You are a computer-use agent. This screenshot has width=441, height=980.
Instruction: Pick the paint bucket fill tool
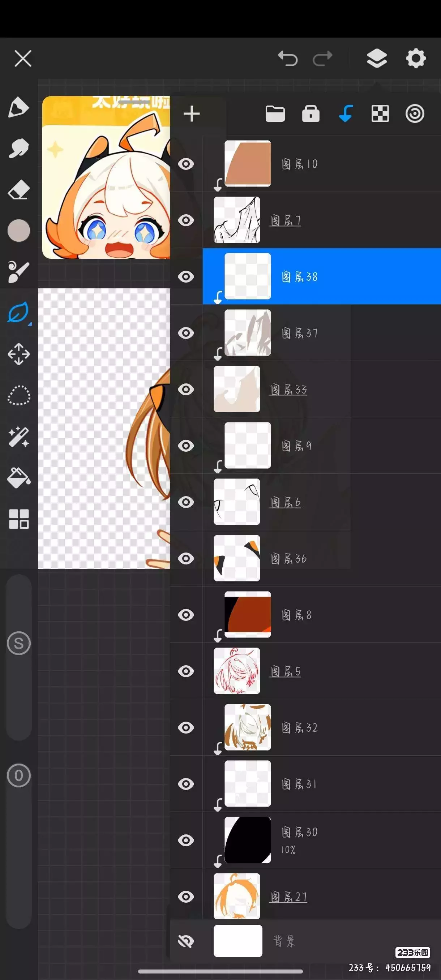(19, 478)
